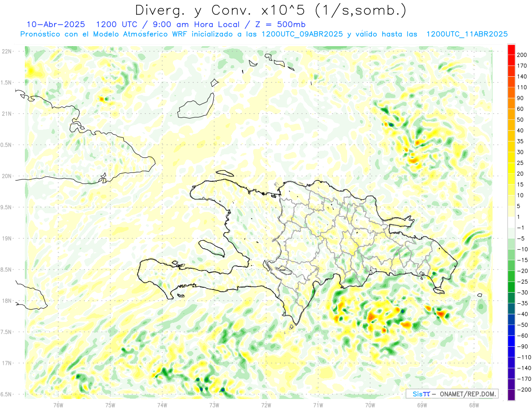Click the '0.5N' latitude axis label
532x411 pixels.
point(7,145)
